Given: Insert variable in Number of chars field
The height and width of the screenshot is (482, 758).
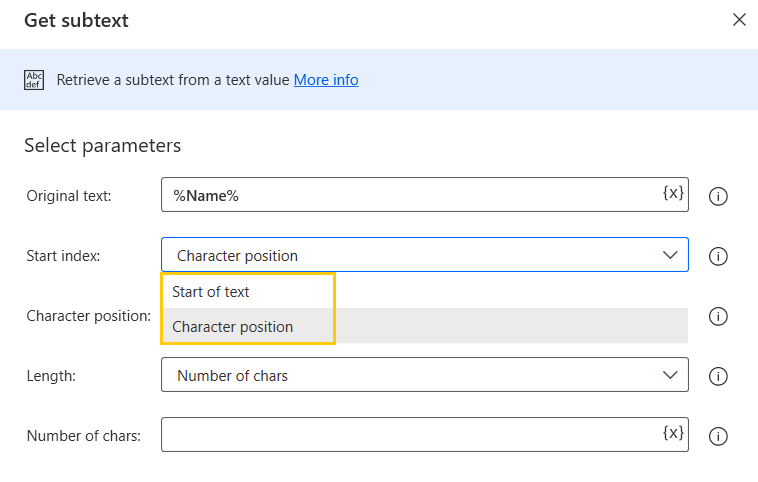Looking at the screenshot, I should [673, 433].
